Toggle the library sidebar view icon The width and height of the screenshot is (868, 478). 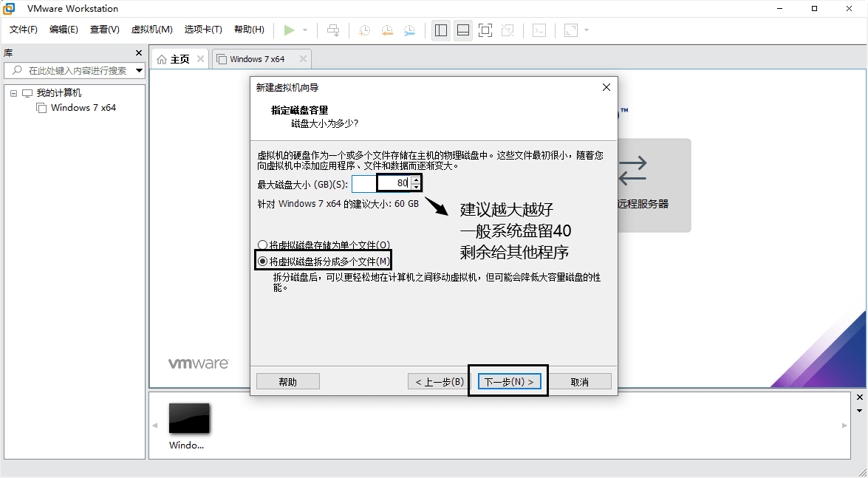click(441, 30)
